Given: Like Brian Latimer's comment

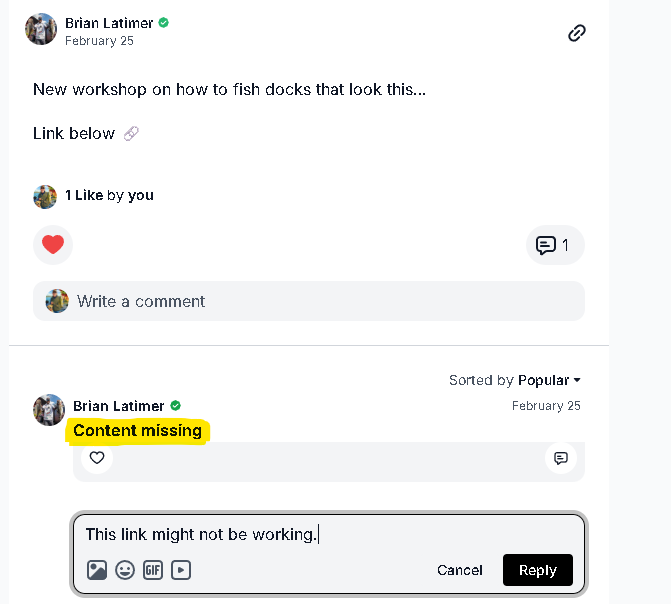Looking at the screenshot, I should [x=97, y=458].
